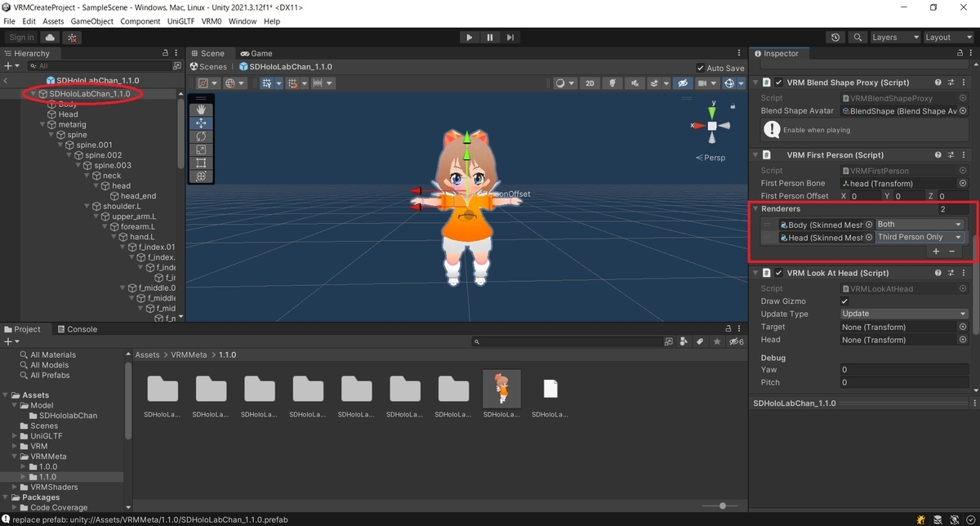This screenshot has height=526, width=980.
Task: Add a renderer with plus button
Action: pyautogui.click(x=937, y=252)
